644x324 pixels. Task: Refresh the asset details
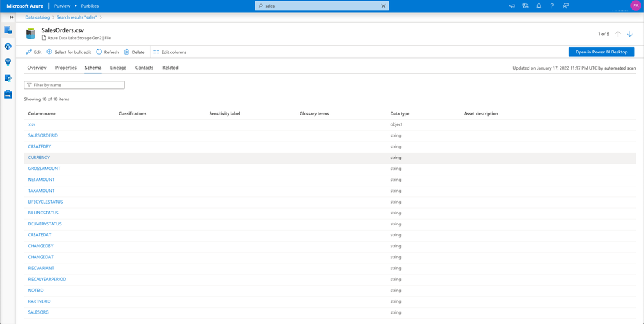108,52
